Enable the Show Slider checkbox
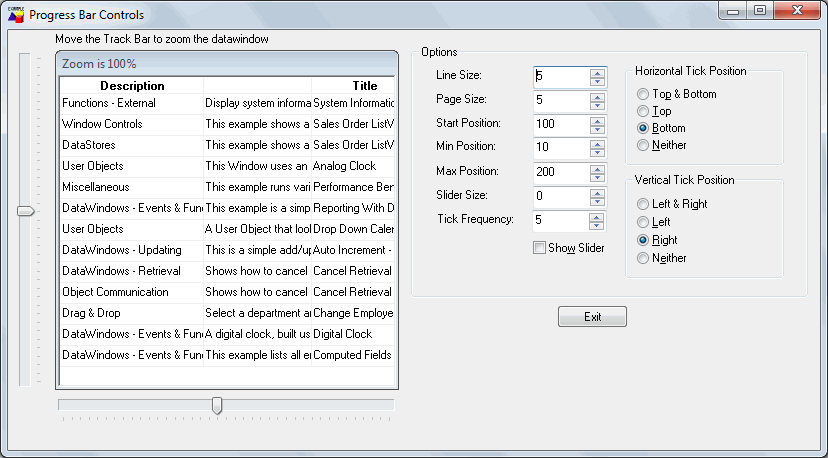Viewport: 828px width, 458px height. click(540, 248)
